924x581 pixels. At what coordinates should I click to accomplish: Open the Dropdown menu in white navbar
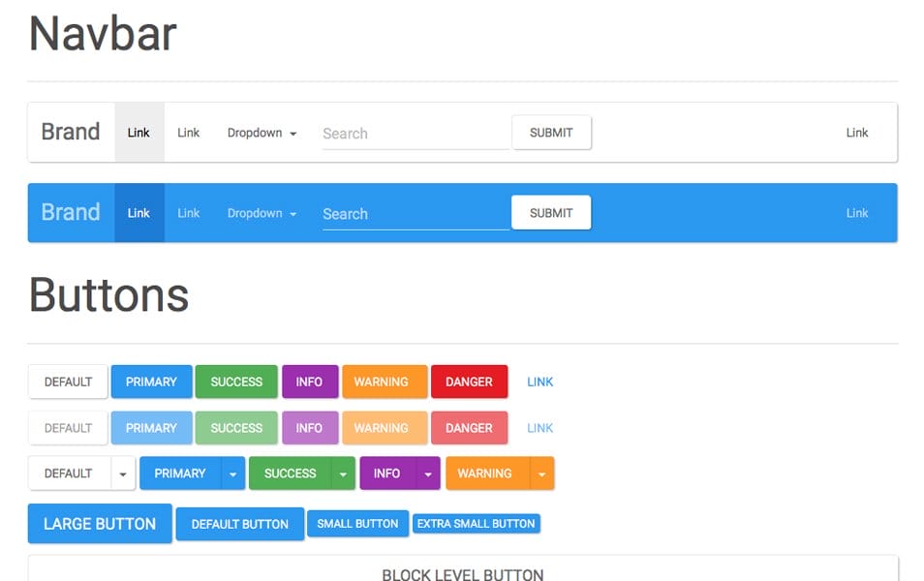click(x=262, y=133)
